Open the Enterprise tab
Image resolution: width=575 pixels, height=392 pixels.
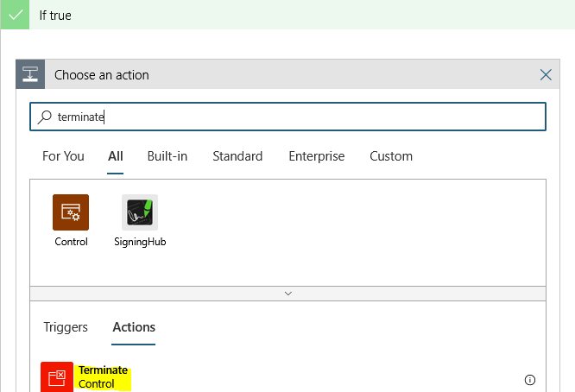point(317,156)
